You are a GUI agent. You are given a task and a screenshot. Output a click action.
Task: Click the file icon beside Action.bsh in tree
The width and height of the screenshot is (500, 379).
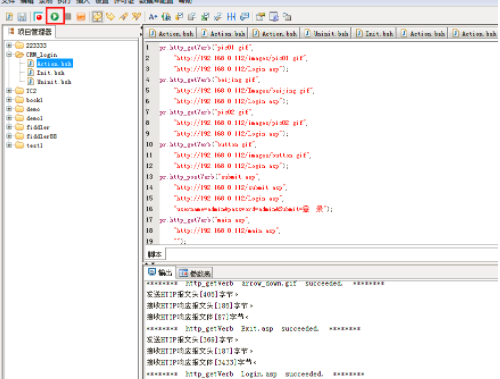[x=31, y=63]
